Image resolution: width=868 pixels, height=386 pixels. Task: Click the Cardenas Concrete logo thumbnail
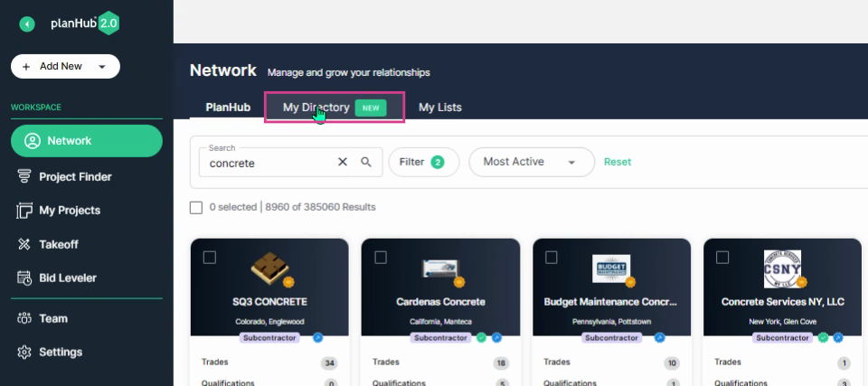[x=440, y=269]
